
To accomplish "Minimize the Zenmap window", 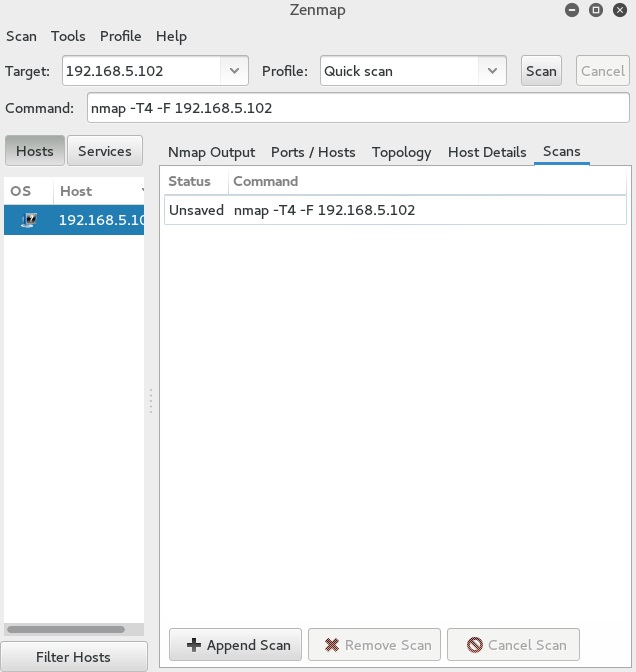I will [x=572, y=10].
